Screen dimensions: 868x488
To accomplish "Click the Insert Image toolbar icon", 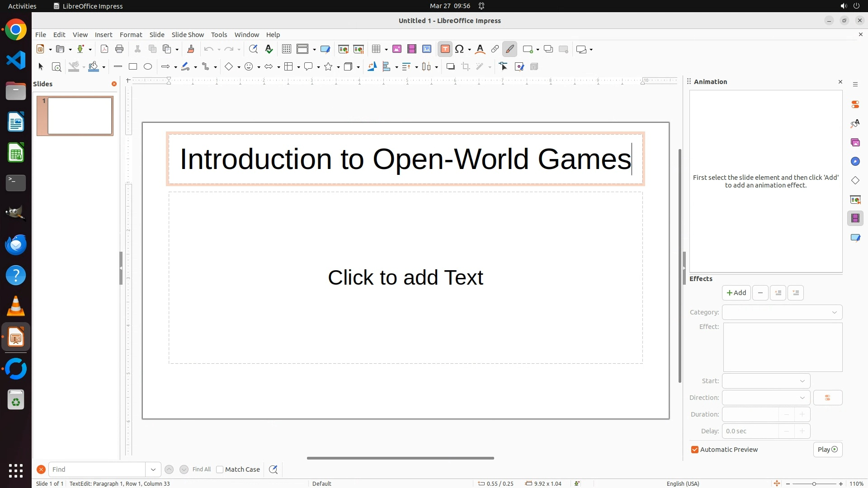I will pos(397,49).
